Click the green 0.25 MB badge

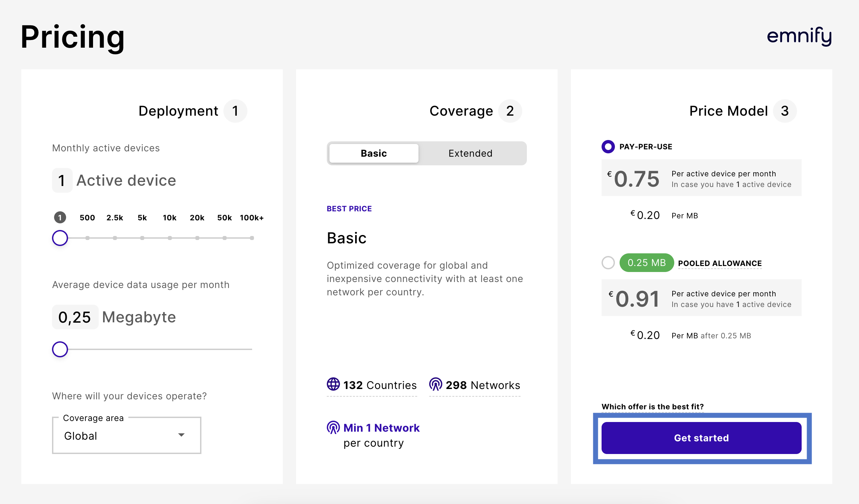(x=646, y=263)
